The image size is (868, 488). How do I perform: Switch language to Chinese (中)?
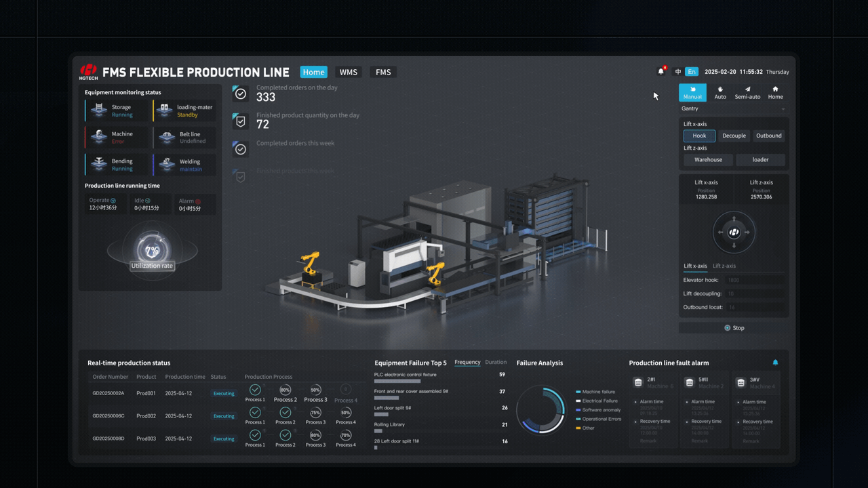678,72
